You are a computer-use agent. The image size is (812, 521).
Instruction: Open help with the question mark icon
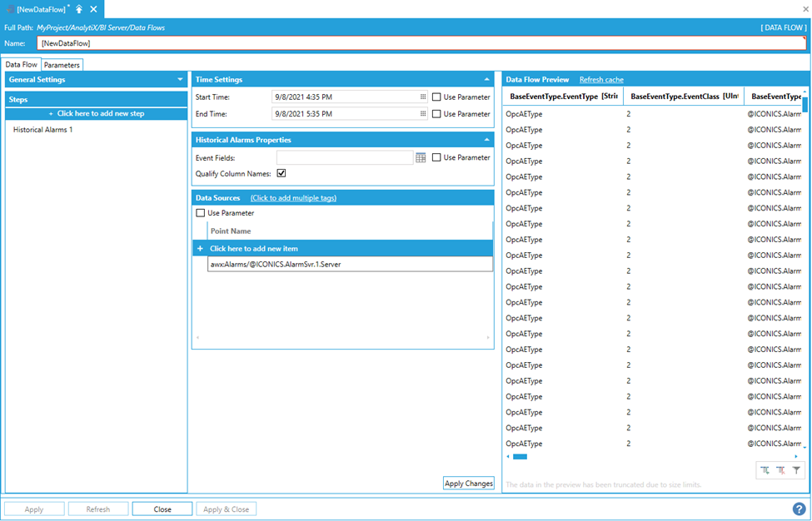click(799, 509)
